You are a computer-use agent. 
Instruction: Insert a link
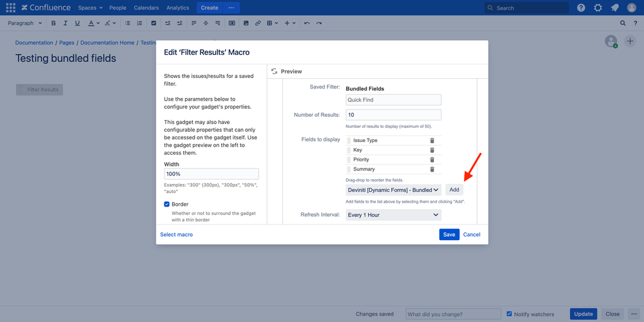point(258,23)
